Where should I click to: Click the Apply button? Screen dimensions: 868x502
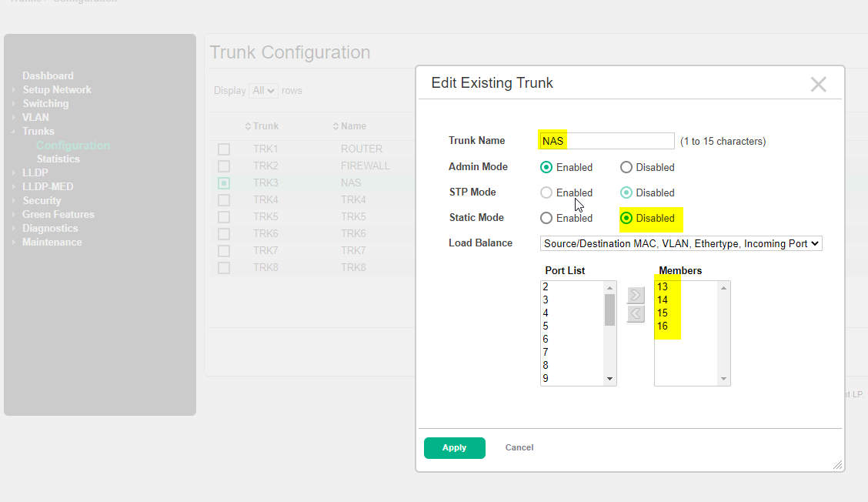pyautogui.click(x=454, y=447)
